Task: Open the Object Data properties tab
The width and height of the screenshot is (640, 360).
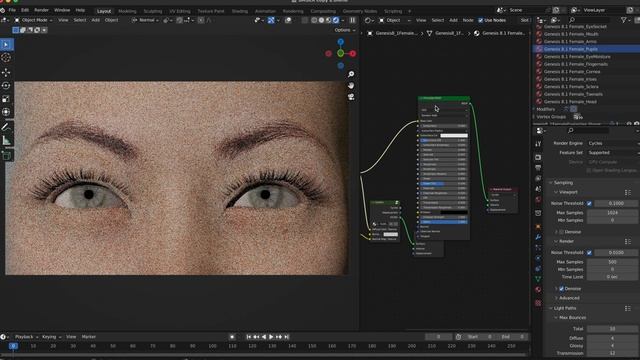Action: (x=538, y=279)
